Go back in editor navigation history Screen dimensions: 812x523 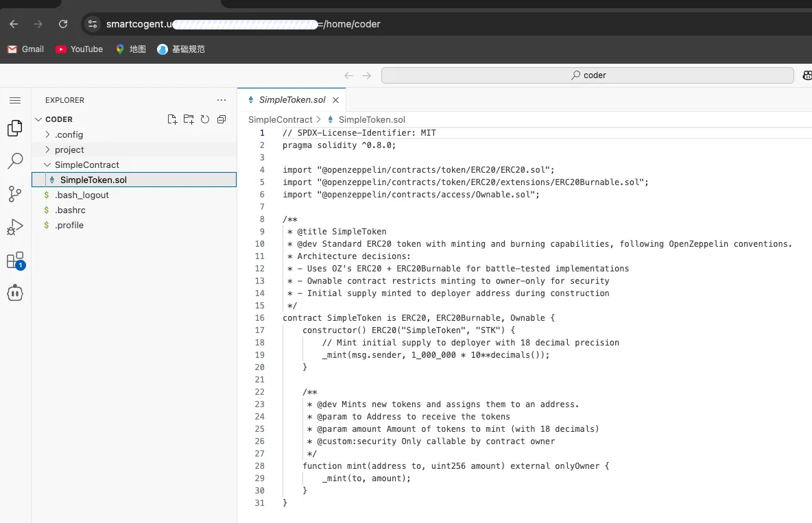click(x=348, y=75)
